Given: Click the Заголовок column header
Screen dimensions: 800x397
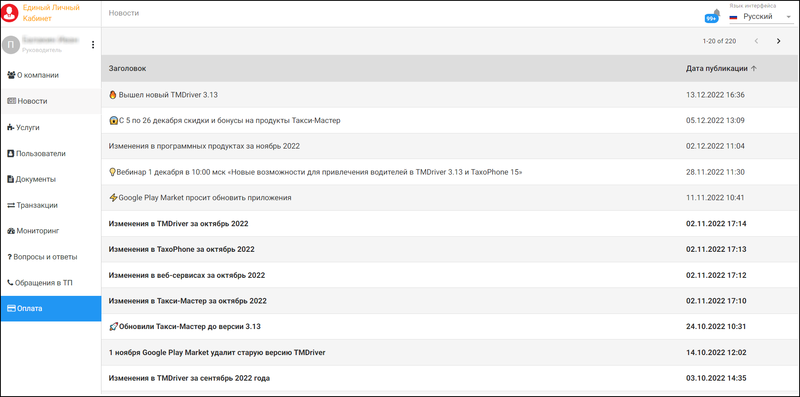Looking at the screenshot, I should (128, 68).
